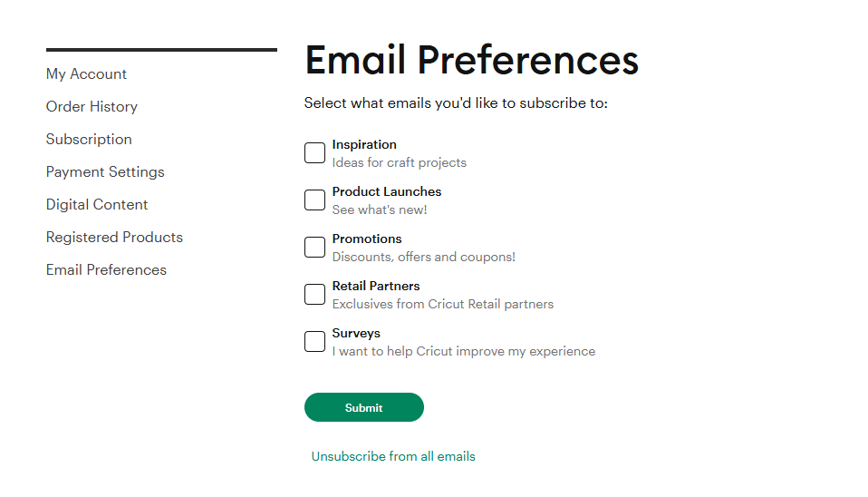The width and height of the screenshot is (868, 497).
Task: Click the bold 'Product Launches' label text
Action: (x=387, y=192)
